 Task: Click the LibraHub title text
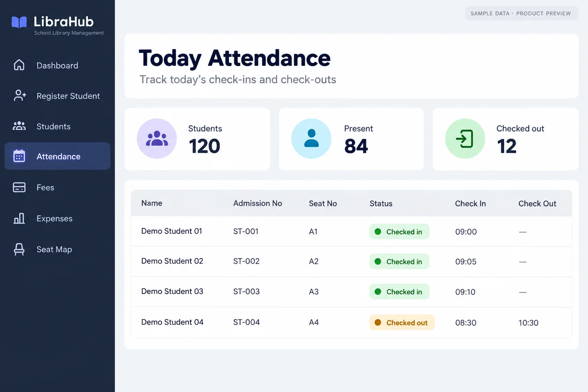pyautogui.click(x=64, y=21)
